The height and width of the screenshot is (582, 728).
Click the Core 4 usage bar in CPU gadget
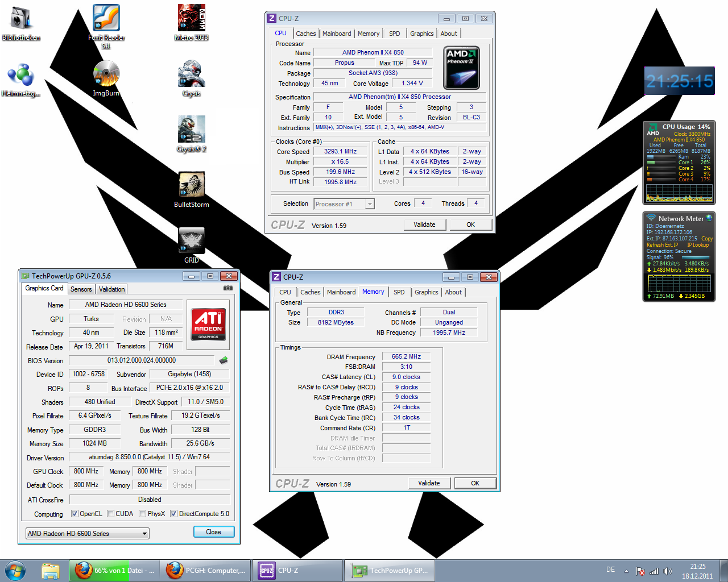pos(661,180)
